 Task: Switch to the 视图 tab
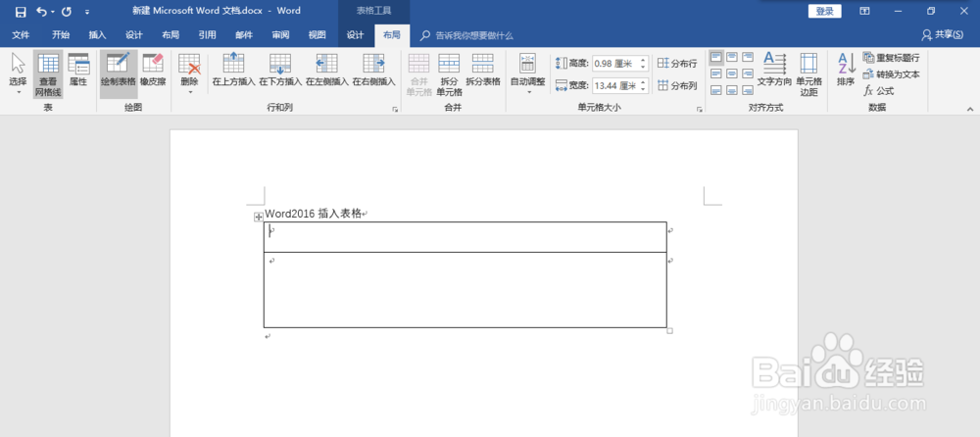[318, 35]
